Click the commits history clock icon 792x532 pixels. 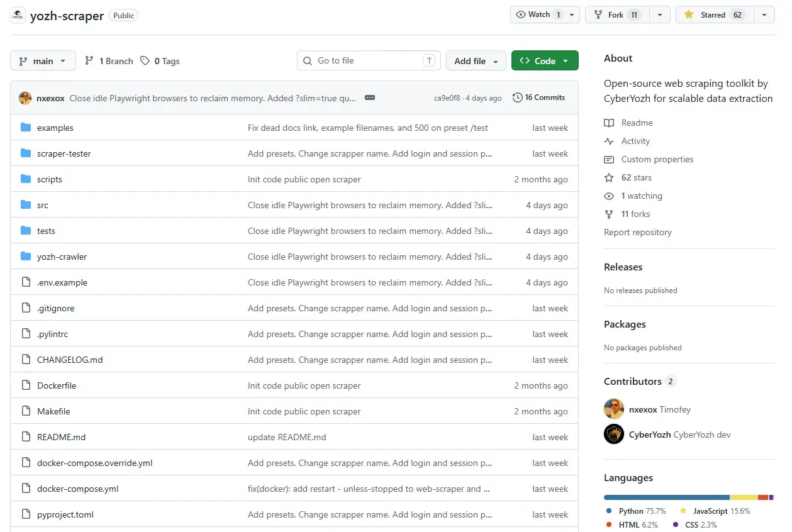click(x=518, y=97)
